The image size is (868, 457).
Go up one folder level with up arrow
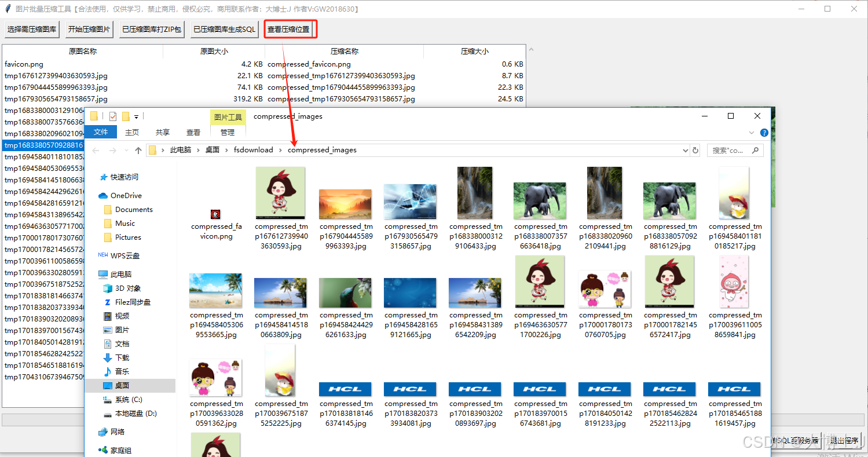138,151
